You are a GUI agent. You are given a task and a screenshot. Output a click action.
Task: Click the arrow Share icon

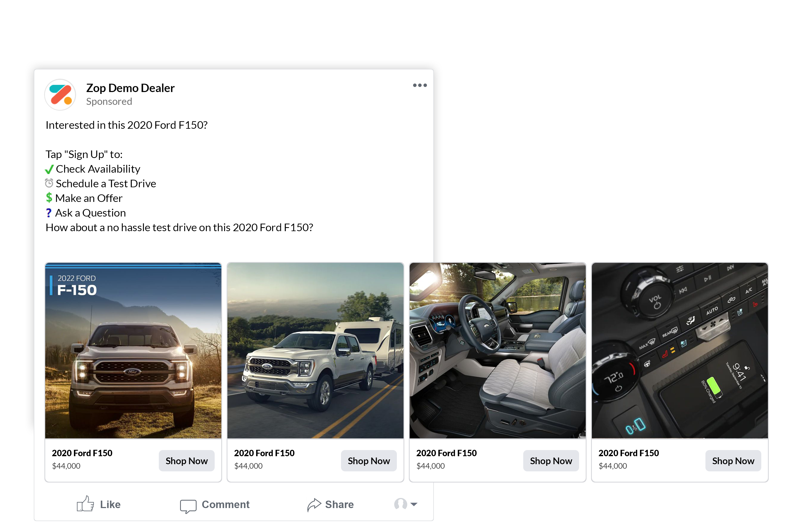coord(314,505)
